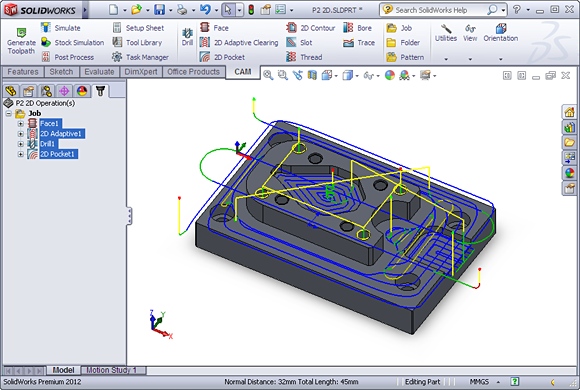Viewport: 580px width, 390px height.
Task: Open the Utilities dropdown arrow
Action: pyautogui.click(x=446, y=59)
